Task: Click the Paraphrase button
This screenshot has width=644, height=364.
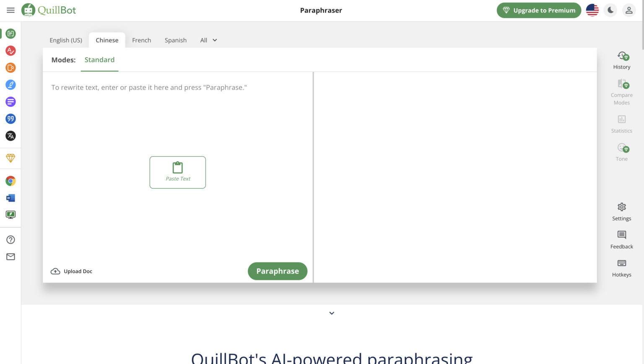Action: [x=277, y=271]
